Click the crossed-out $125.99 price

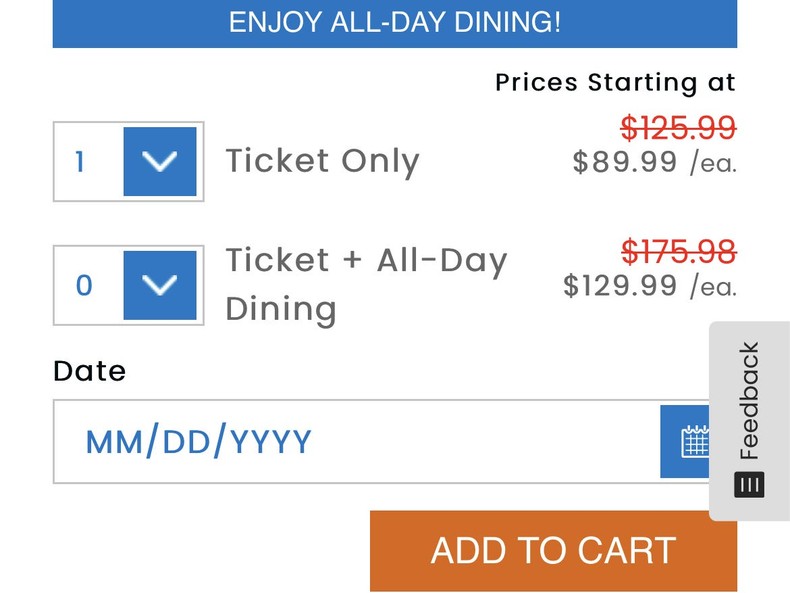678,128
